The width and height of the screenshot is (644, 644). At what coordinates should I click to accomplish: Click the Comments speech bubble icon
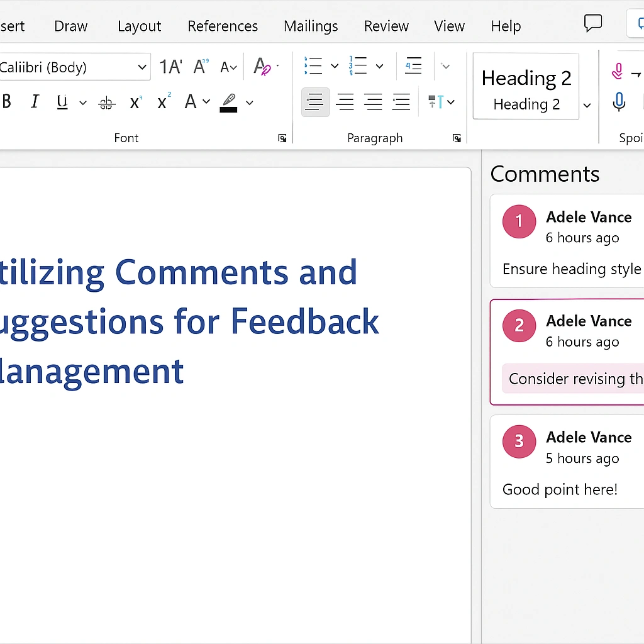[x=593, y=23]
